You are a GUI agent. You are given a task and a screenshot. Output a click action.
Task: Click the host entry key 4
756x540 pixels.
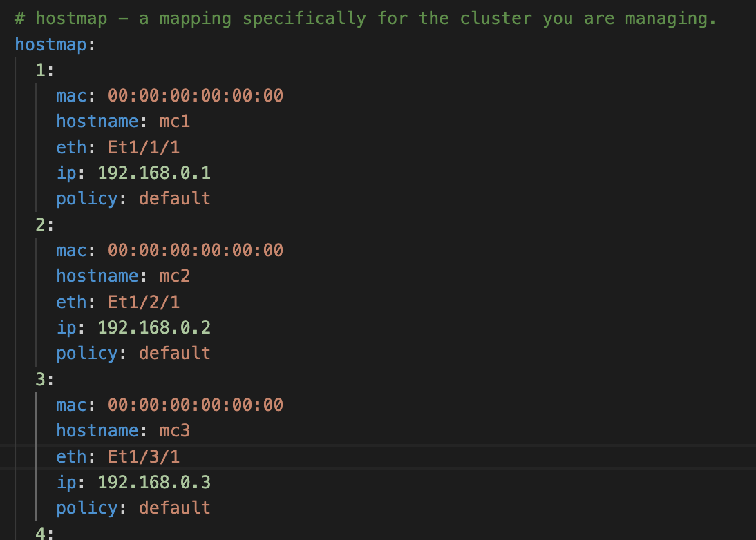(x=40, y=533)
